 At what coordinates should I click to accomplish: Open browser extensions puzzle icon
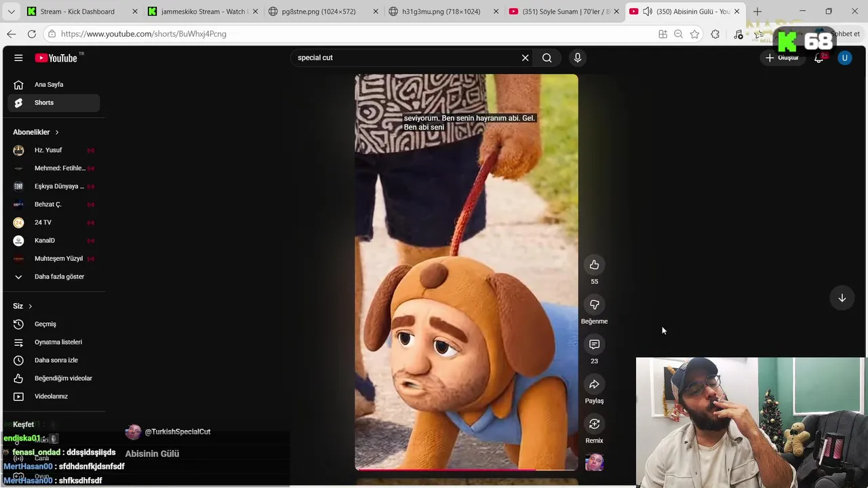click(715, 34)
